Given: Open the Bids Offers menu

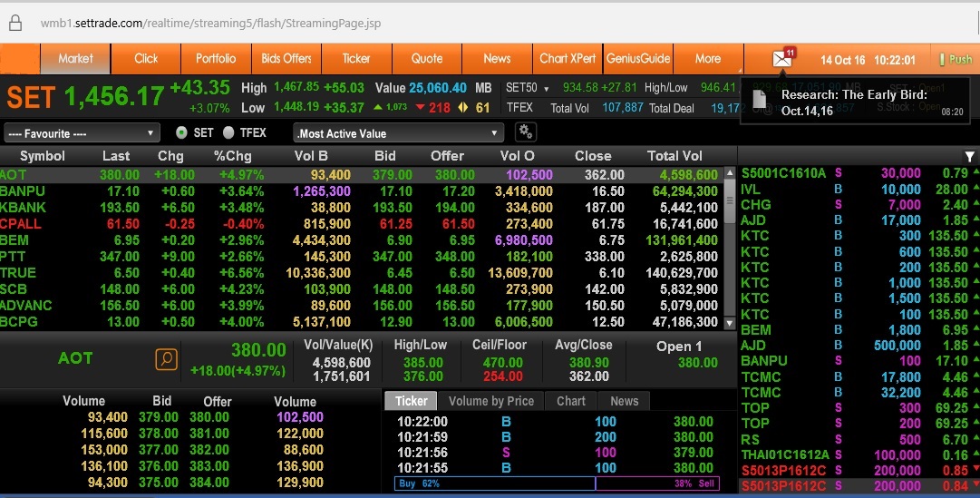Looking at the screenshot, I should (286, 59).
